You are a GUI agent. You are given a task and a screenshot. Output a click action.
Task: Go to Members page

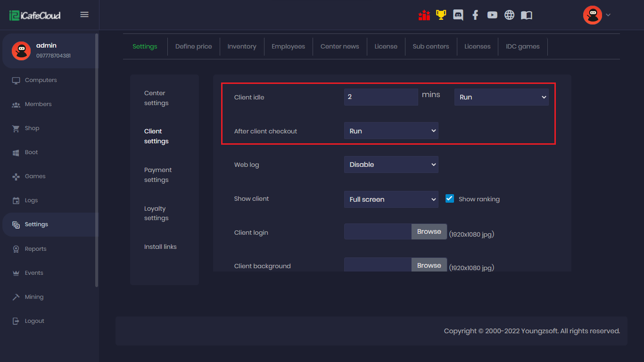tap(38, 104)
